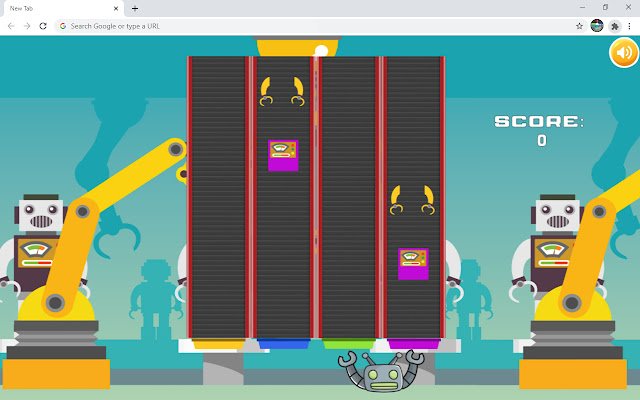Click the purple robot part on the fourth conveyor
The height and width of the screenshot is (400, 640).
[413, 264]
